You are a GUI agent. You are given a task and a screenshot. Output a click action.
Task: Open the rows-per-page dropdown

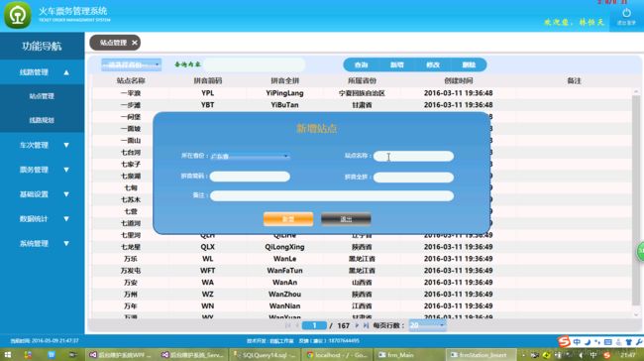coord(427,325)
